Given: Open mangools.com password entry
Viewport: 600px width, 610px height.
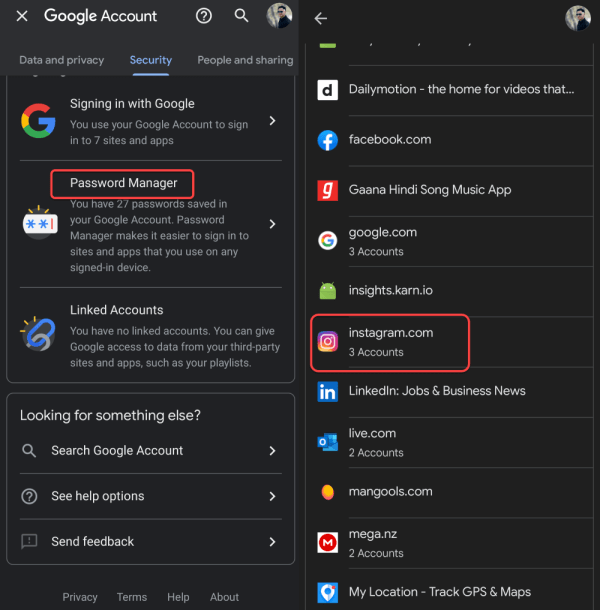Looking at the screenshot, I should pyautogui.click(x=451, y=493).
